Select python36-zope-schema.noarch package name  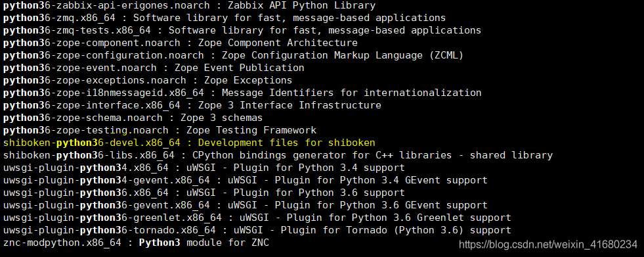[83, 118]
